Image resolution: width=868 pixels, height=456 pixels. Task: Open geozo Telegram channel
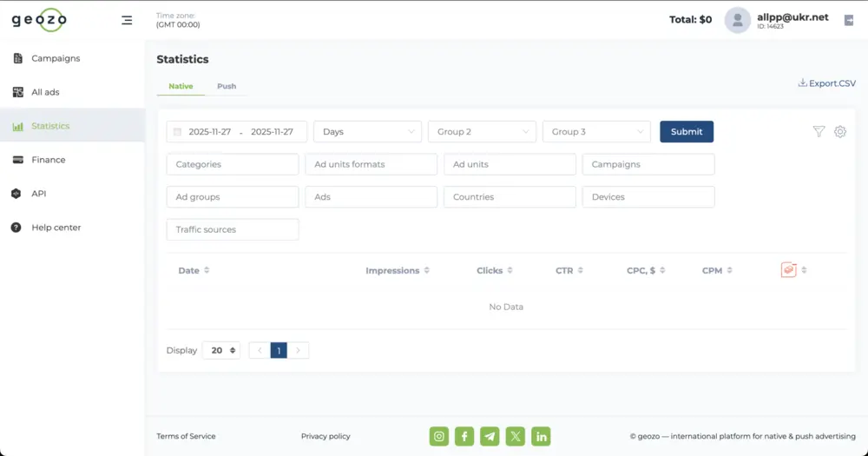[490, 437]
